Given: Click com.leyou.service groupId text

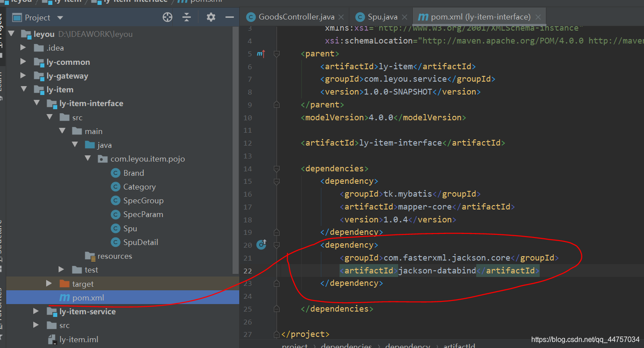Looking at the screenshot, I should tap(405, 79).
